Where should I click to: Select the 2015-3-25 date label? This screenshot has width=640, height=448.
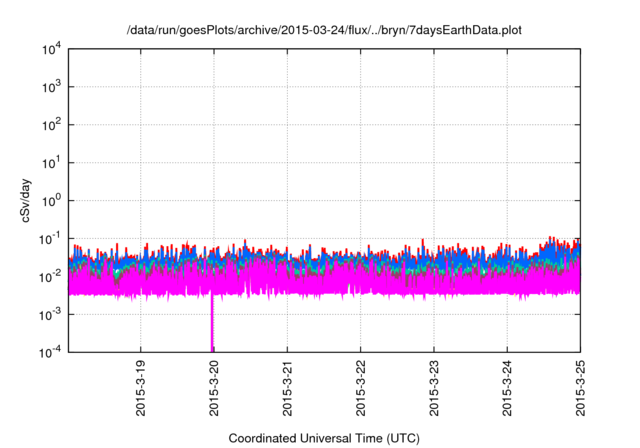pos(580,389)
